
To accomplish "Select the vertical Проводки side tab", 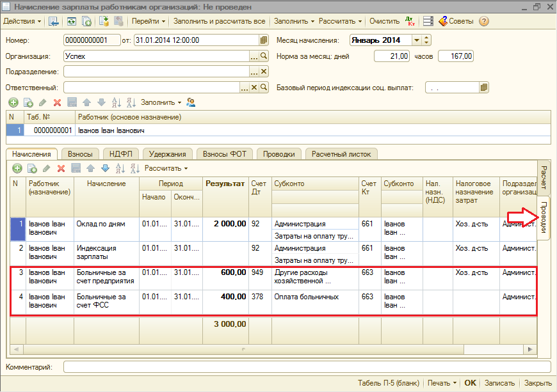I will (x=544, y=217).
